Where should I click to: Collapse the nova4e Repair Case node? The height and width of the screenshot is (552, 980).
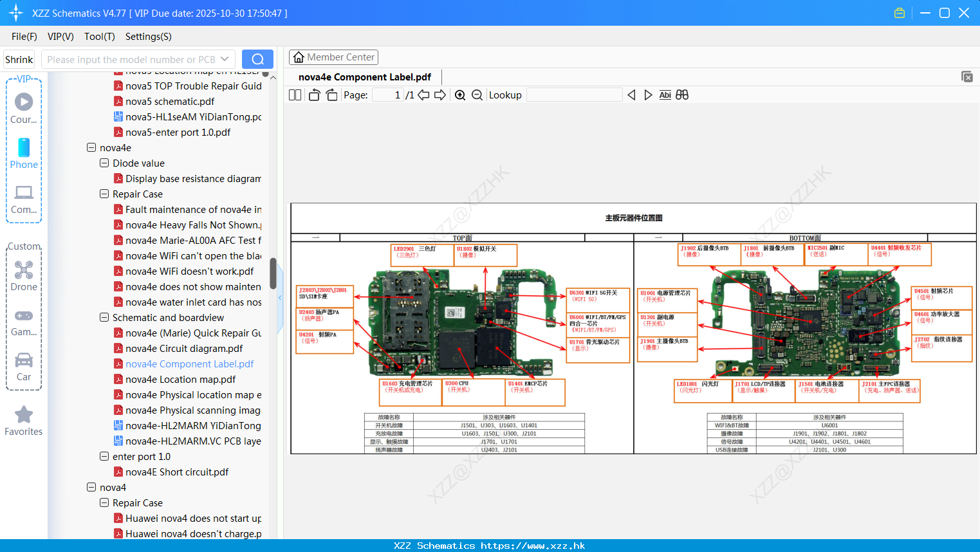click(104, 194)
